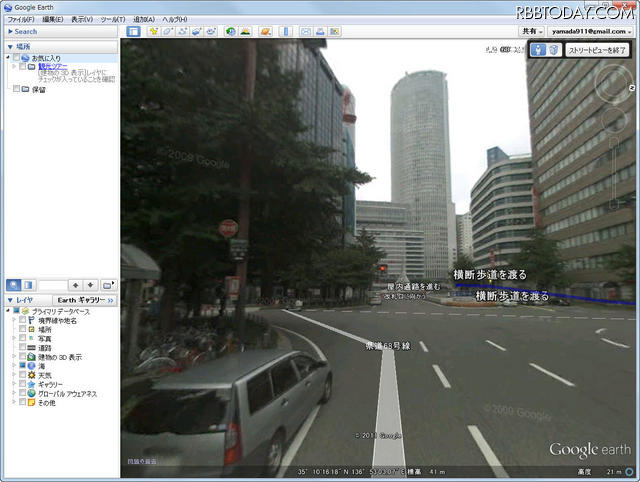Image resolution: width=640 pixels, height=482 pixels.
Task: Collapse the プライマリ データベース tree arrow
Action: click(8, 311)
